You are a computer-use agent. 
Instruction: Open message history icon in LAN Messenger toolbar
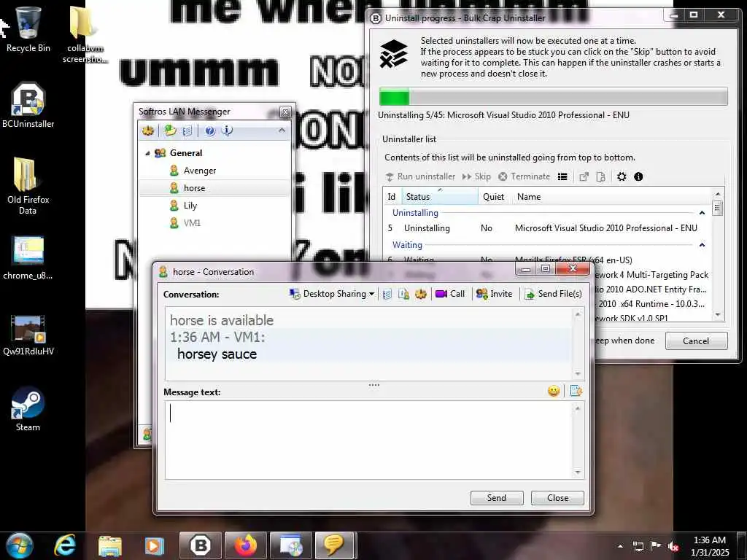187,131
